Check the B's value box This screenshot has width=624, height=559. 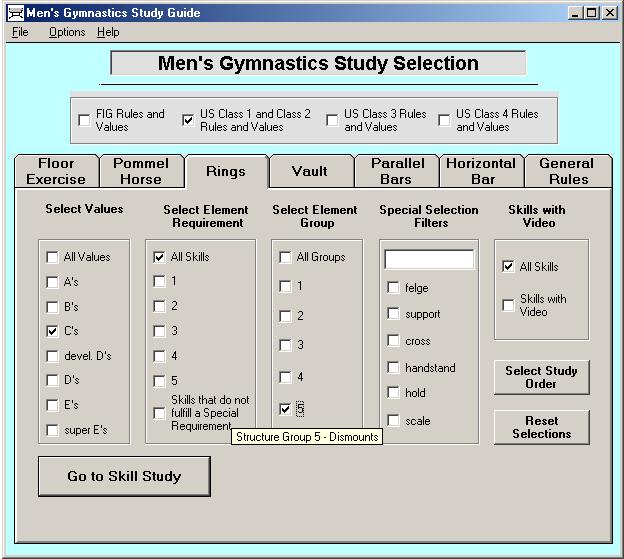pyautogui.click(x=52, y=307)
